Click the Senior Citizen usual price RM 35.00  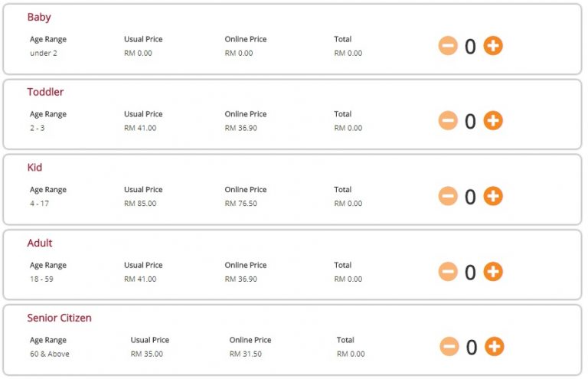click(x=147, y=354)
